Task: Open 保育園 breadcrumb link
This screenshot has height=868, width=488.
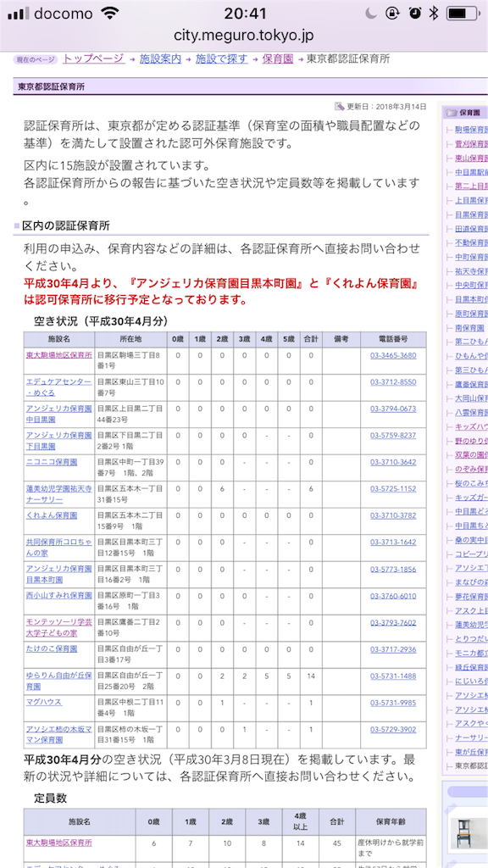Action: pos(278,58)
